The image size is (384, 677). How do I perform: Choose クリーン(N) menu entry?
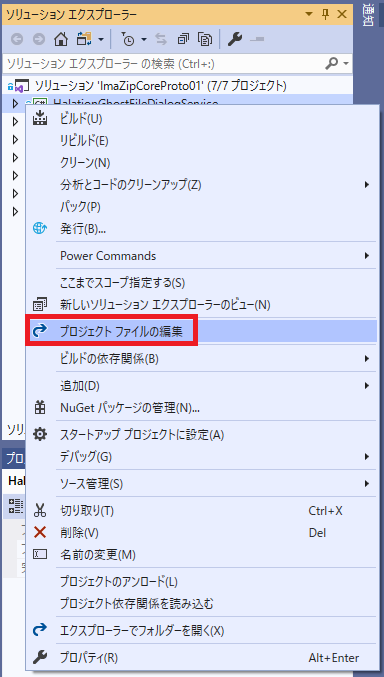(x=201, y=163)
